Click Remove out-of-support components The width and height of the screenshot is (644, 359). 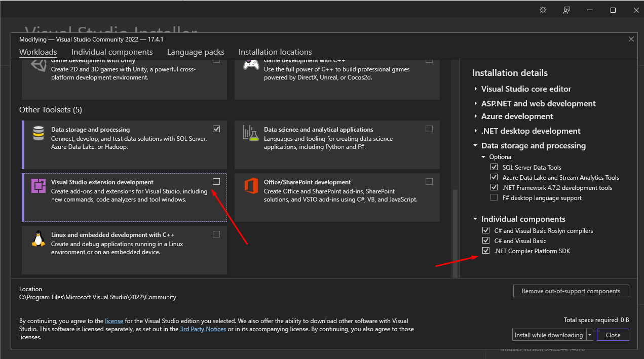click(x=571, y=291)
